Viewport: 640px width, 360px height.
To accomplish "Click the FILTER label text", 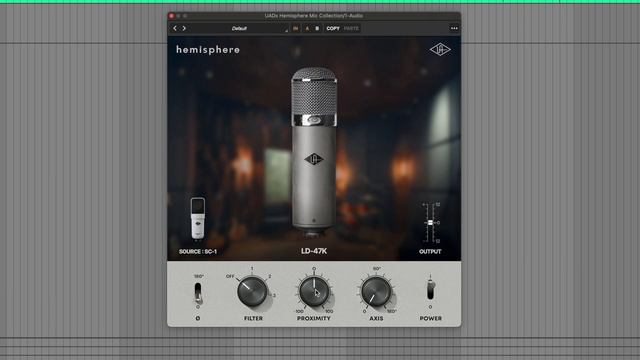I will coord(253,318).
